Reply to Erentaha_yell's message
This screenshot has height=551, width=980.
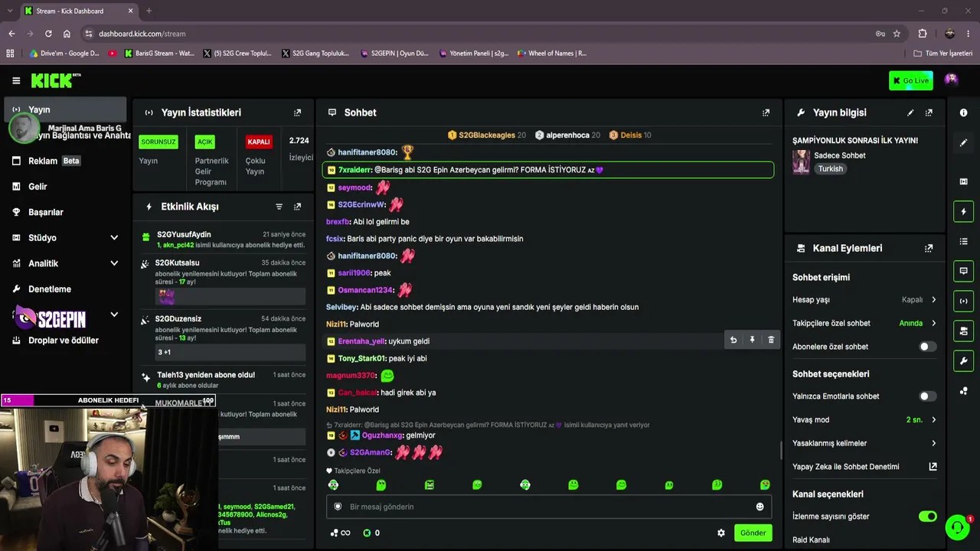pyautogui.click(x=733, y=340)
